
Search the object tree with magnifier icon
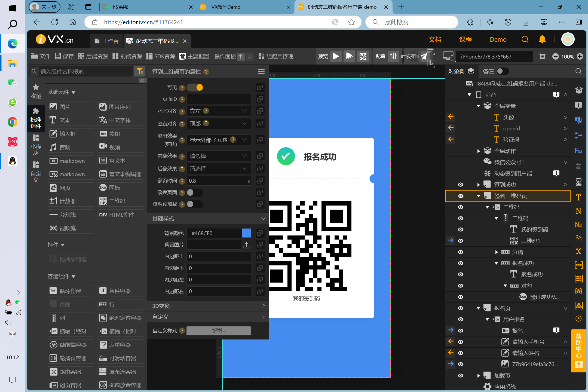(x=578, y=71)
